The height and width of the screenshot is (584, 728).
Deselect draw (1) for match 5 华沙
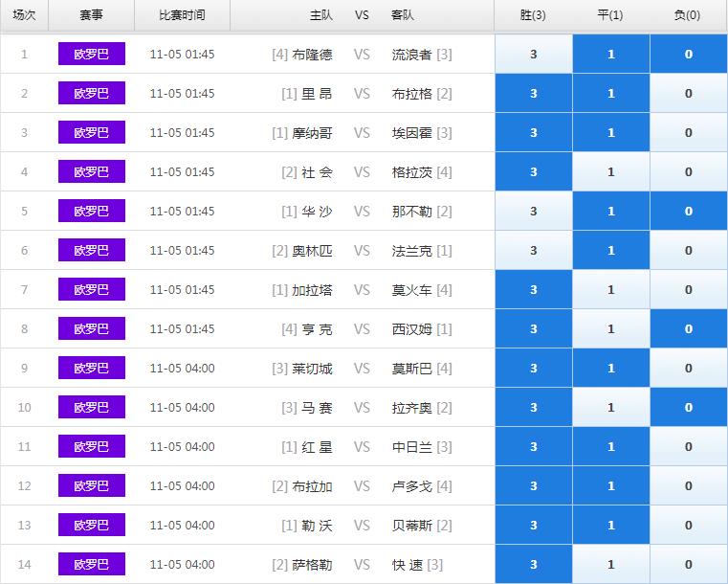click(611, 211)
